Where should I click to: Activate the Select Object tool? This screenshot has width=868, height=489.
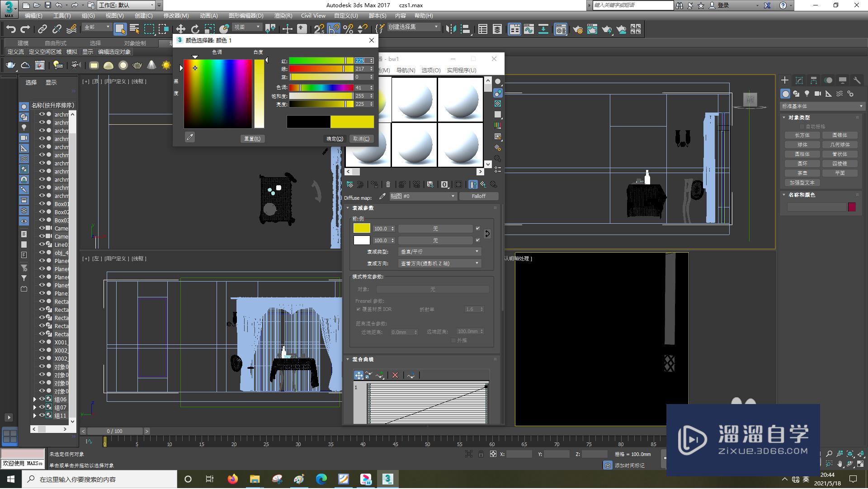tap(120, 29)
